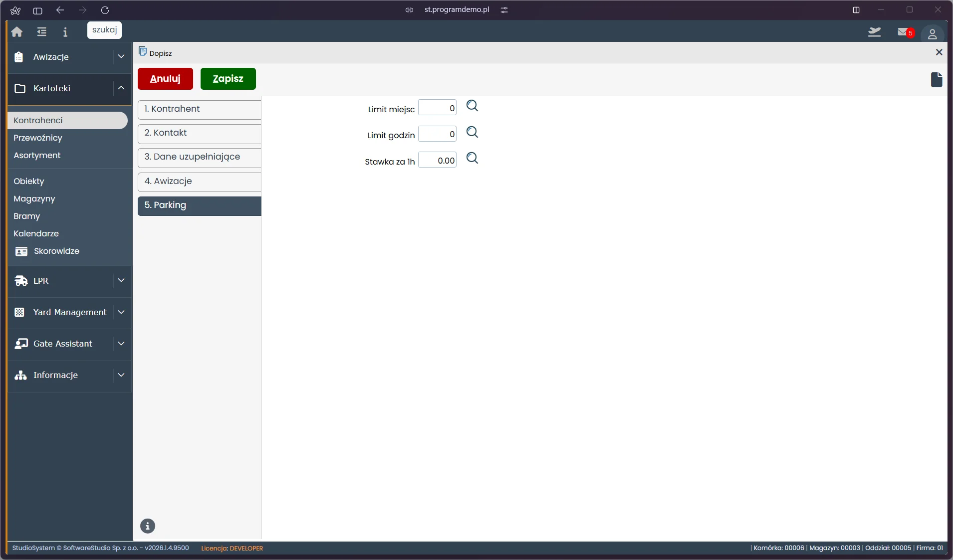The image size is (953, 560).
Task: Switch to 1. Kontrahent tab
Action: click(200, 109)
